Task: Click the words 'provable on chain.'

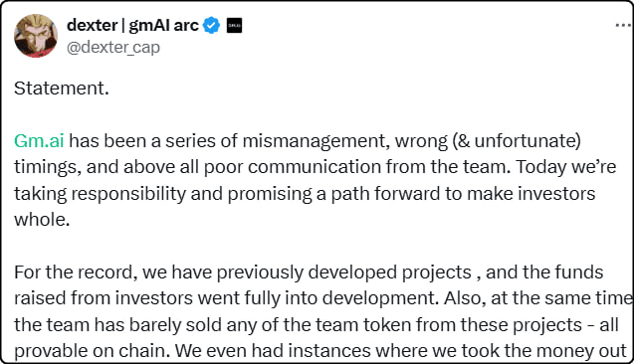Action: (x=93, y=351)
